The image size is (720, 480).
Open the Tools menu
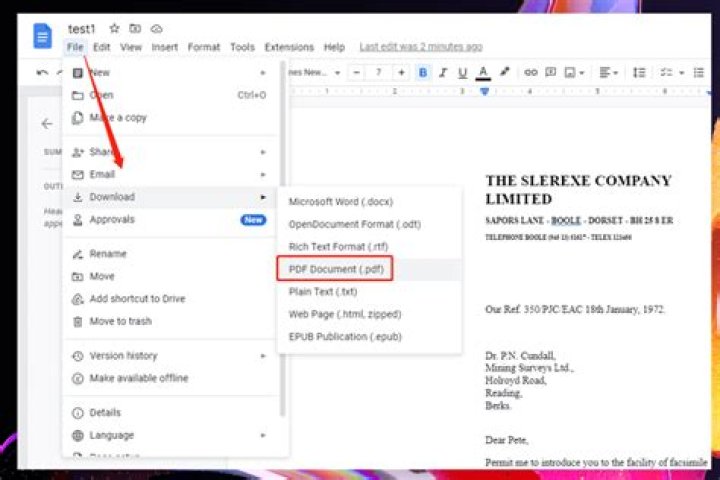(242, 47)
